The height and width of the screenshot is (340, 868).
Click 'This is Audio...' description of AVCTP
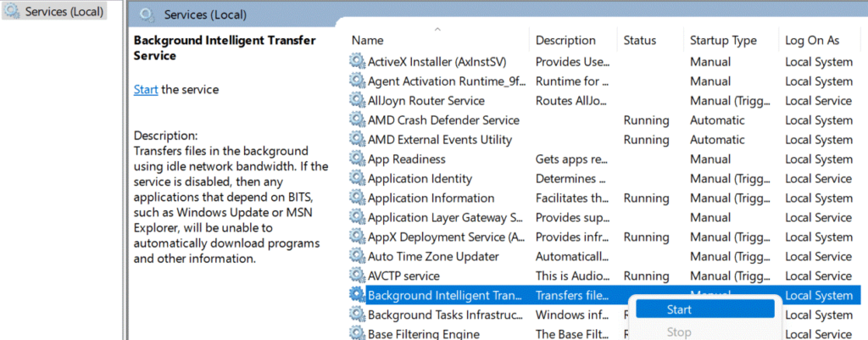(573, 276)
